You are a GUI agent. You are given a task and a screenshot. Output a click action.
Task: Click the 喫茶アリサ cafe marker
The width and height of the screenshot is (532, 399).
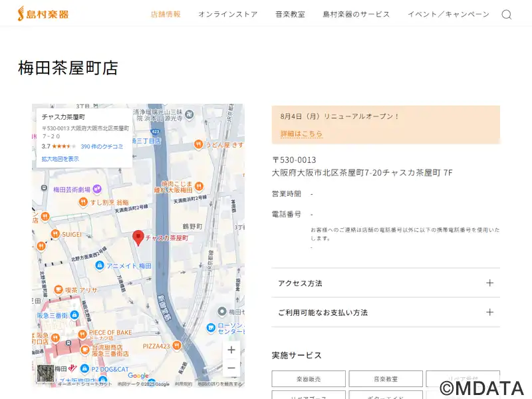59,290
